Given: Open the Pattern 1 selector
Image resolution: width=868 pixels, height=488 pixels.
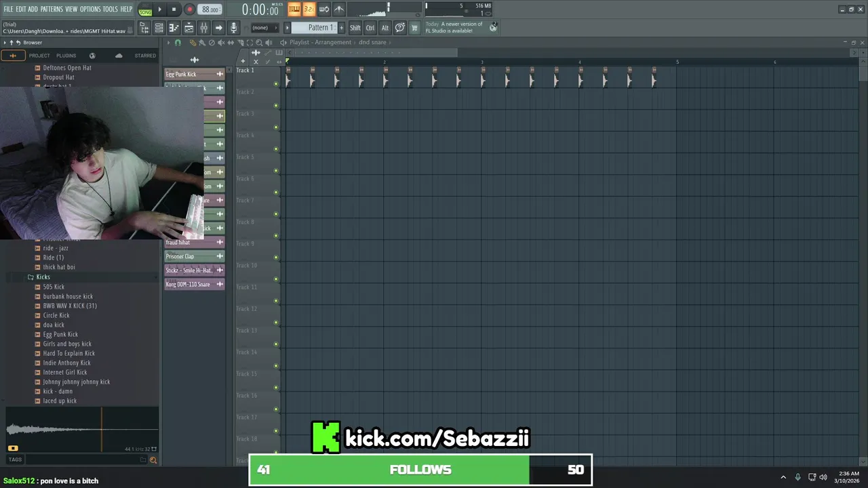Looking at the screenshot, I should [x=314, y=28].
